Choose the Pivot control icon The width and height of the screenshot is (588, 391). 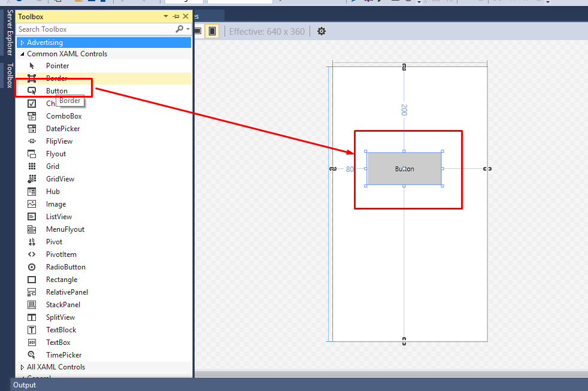[32, 242]
